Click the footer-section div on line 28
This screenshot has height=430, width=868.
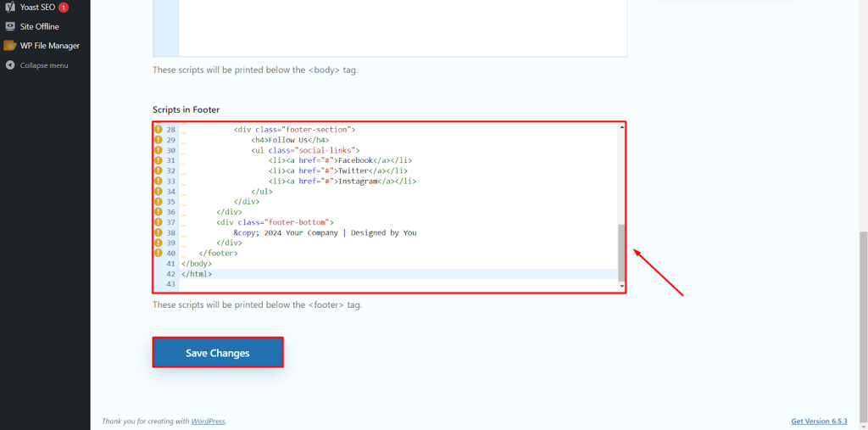coord(294,130)
